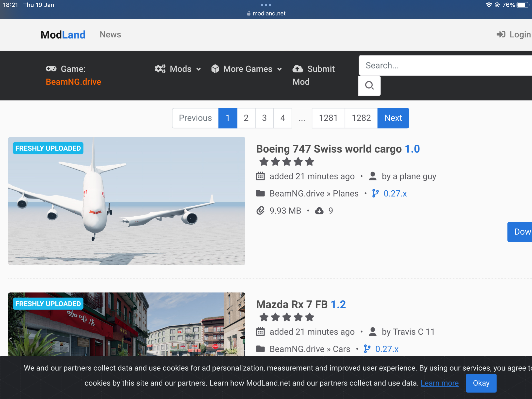Image resolution: width=532 pixels, height=399 pixels.
Task: Open the Mazda Rx 7 FB thumbnail
Action: point(127,324)
